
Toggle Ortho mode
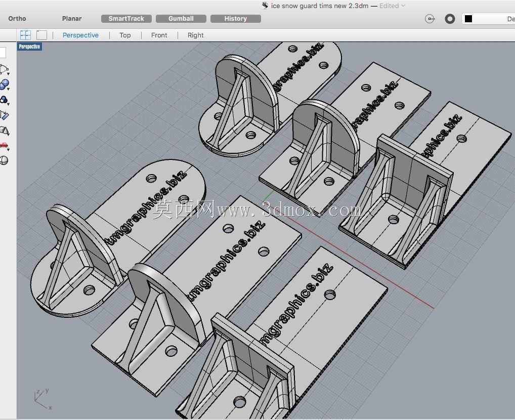tap(17, 19)
